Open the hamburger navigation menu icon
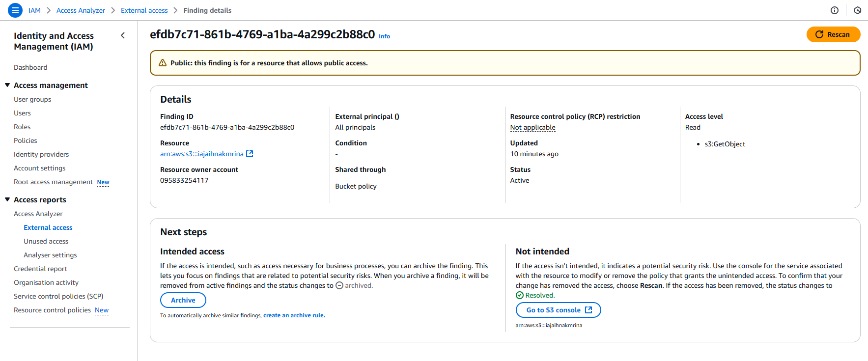This screenshot has width=868, height=361. [15, 10]
